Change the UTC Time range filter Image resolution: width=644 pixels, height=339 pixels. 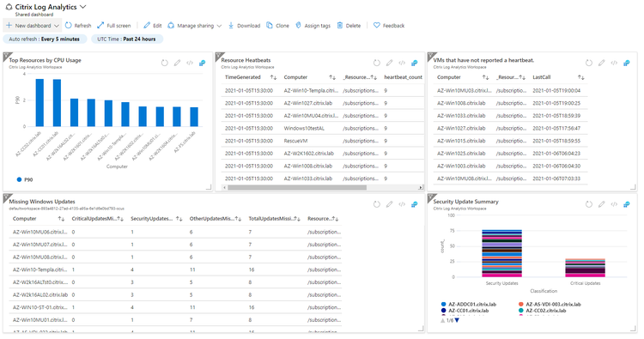(126, 39)
